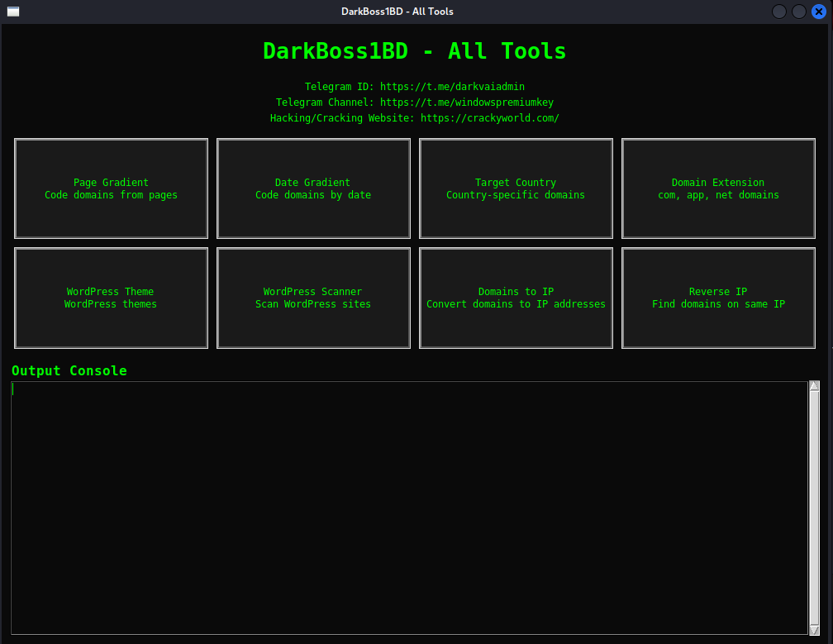The height and width of the screenshot is (644, 833).
Task: Click the console vertical scrollbar track
Action: coord(815,508)
